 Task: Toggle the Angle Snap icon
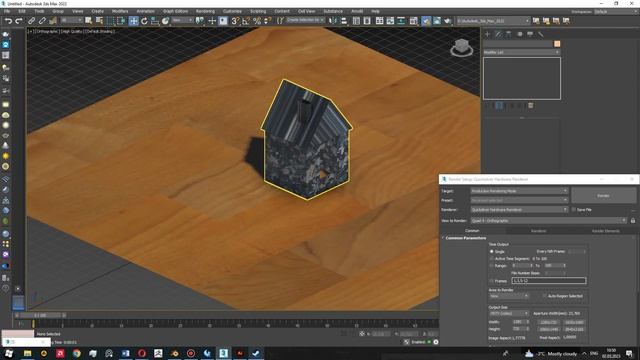(246, 21)
